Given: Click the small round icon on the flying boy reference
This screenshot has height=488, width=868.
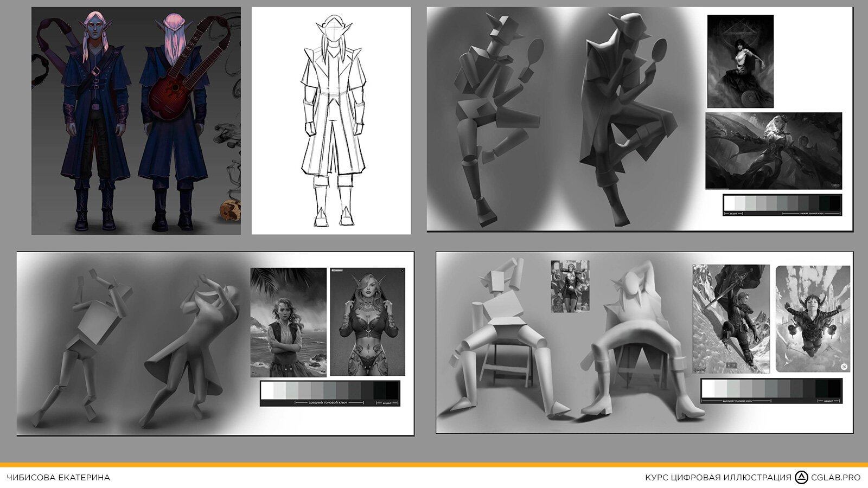Looking at the screenshot, I should (x=844, y=367).
